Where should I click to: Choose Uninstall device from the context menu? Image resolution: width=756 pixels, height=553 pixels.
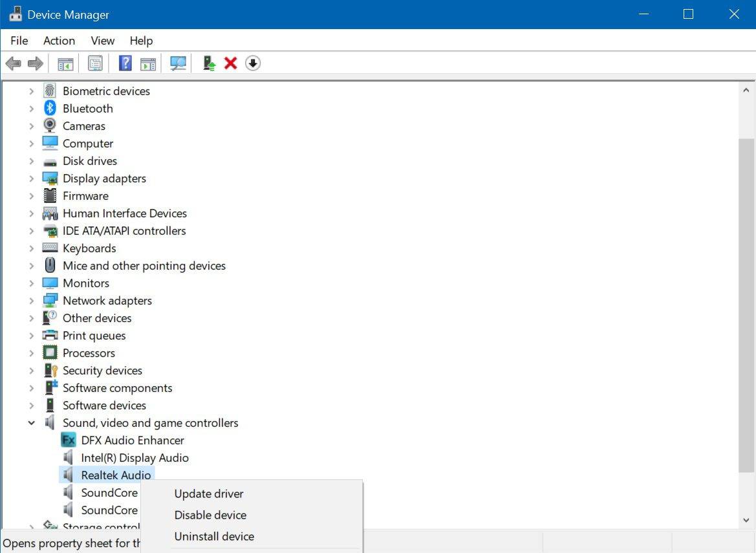tap(214, 536)
